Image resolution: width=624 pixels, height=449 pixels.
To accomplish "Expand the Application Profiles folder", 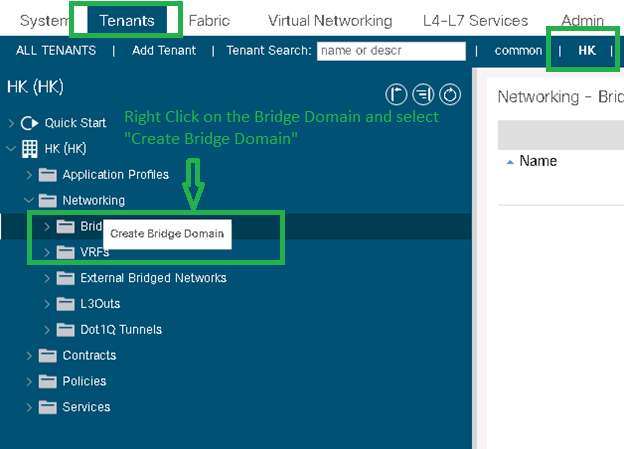I will [29, 175].
